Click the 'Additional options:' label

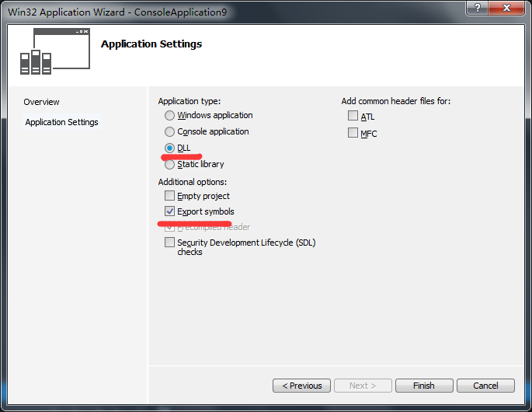pos(193,182)
